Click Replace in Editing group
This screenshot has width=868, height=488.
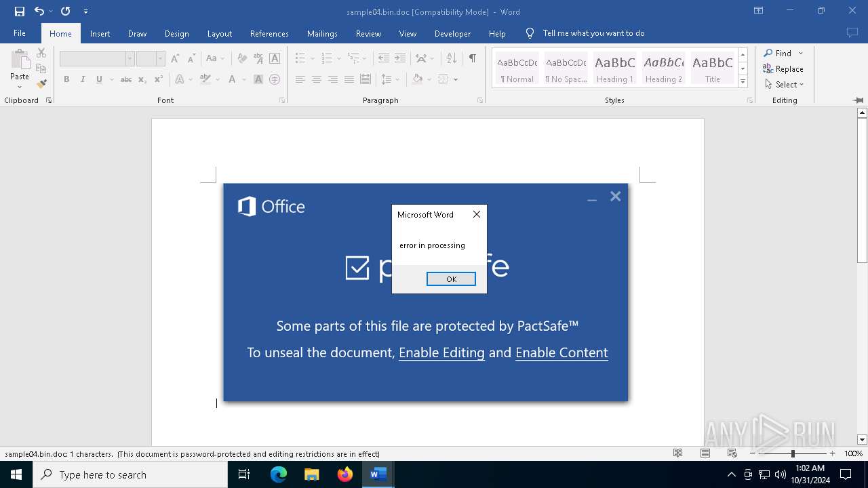[x=783, y=68]
